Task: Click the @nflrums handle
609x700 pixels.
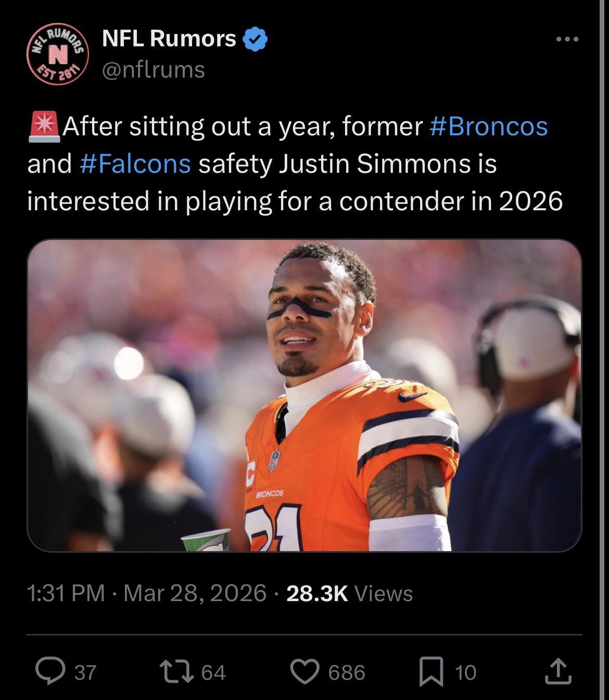Action: click(154, 70)
